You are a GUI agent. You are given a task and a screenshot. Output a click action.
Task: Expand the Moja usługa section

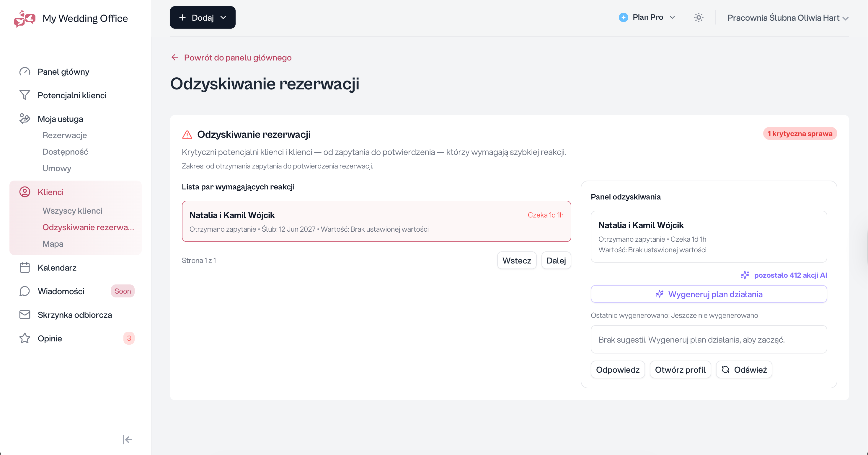click(x=60, y=119)
